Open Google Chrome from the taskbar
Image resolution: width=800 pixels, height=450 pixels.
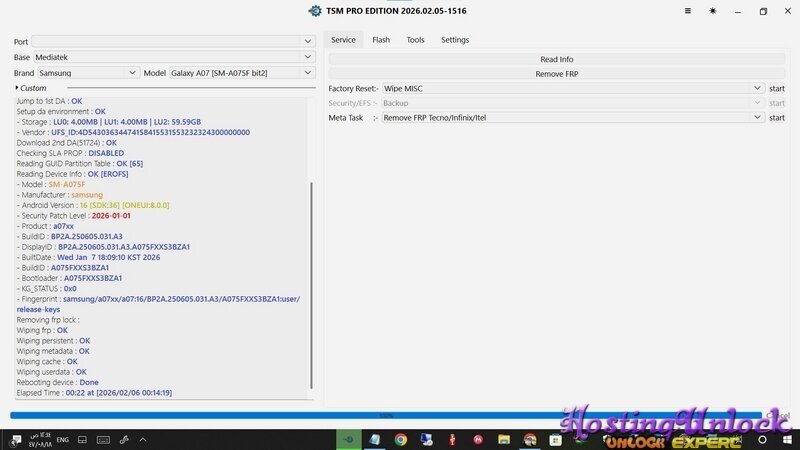400,439
